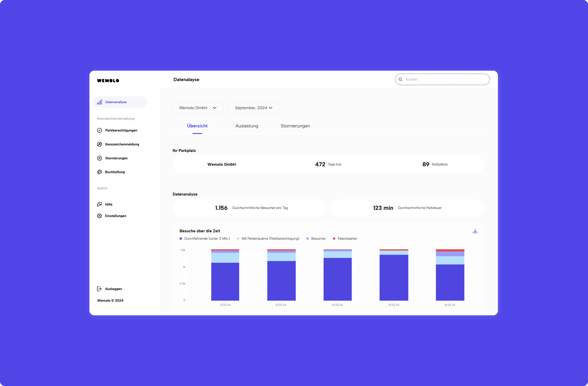Toggle the Mit Parkerlaubnis legend entry
The image size is (588, 386).
point(268,239)
